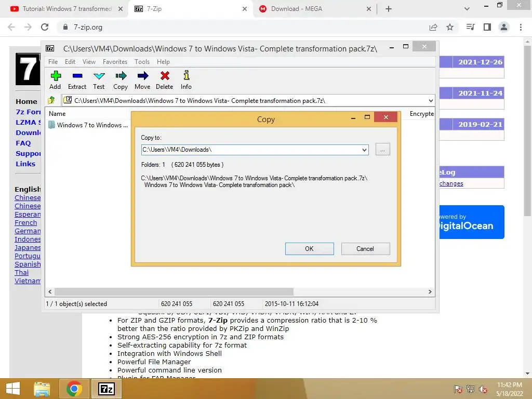
Task: Open the Help menu in 7-Zip
Action: point(163,62)
